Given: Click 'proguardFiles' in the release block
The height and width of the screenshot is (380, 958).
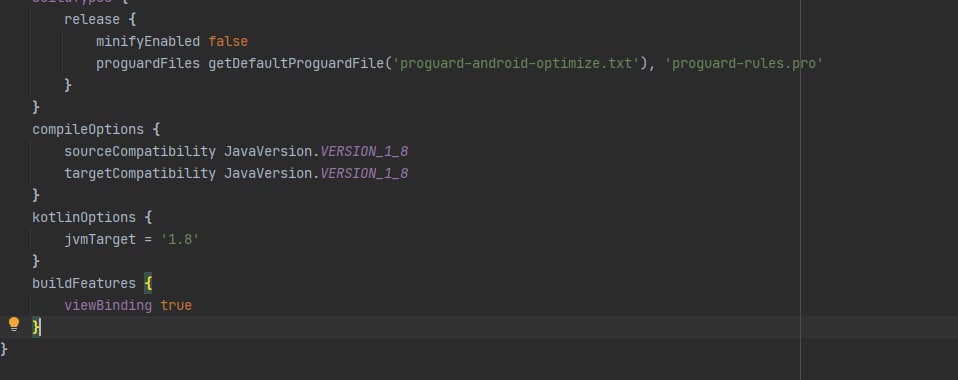Looking at the screenshot, I should click(x=148, y=64).
